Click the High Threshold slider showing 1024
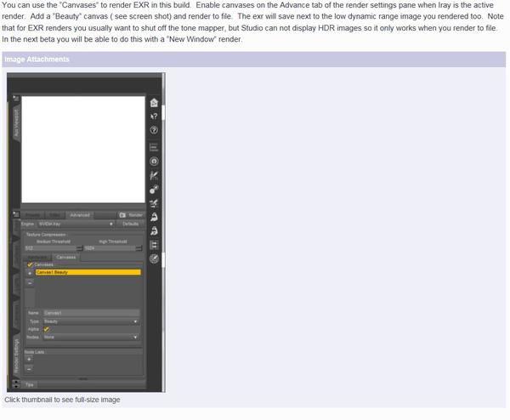Screen dimensions: 510x420 point(110,248)
